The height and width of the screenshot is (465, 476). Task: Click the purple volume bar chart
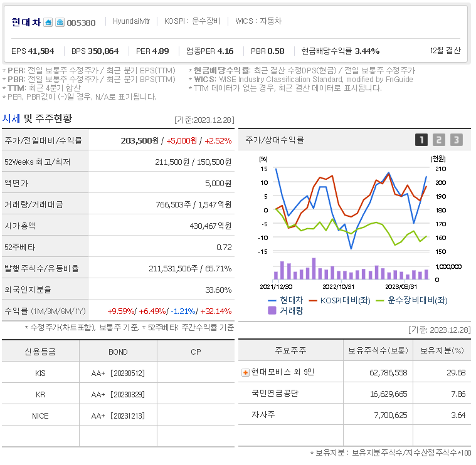(x=351, y=269)
